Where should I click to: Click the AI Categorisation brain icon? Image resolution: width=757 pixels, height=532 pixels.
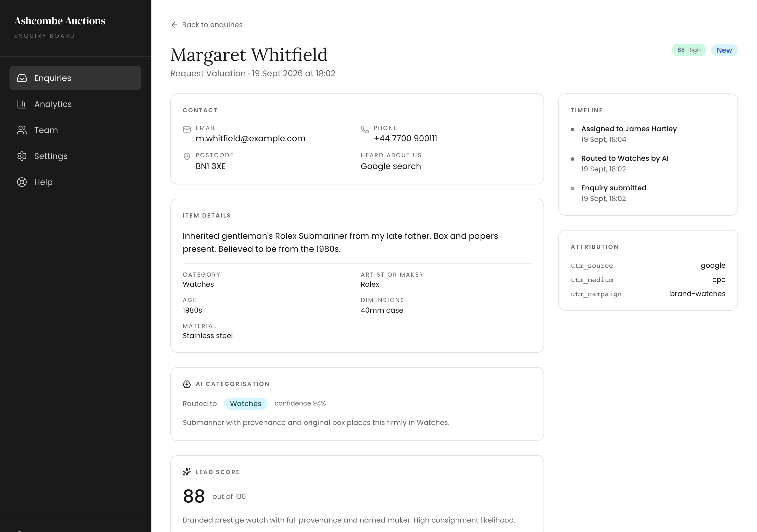(187, 384)
